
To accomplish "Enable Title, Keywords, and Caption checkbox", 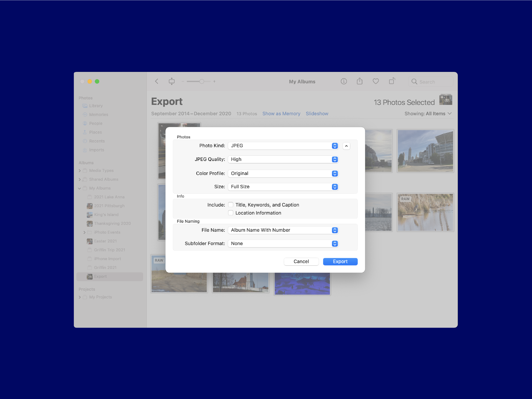I will coord(231,205).
